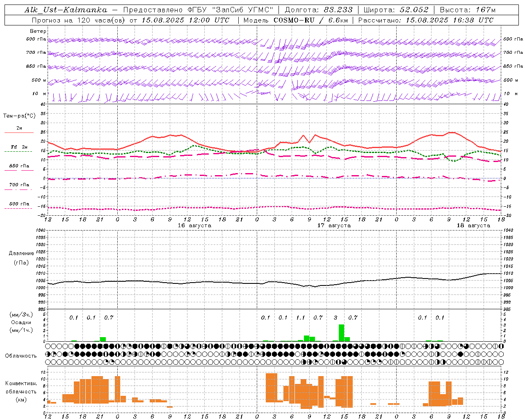Click the Рассчитано: 15.08.2025 16:38 UTC timestamp
The height and width of the screenshot is (420, 525).
tap(426, 20)
